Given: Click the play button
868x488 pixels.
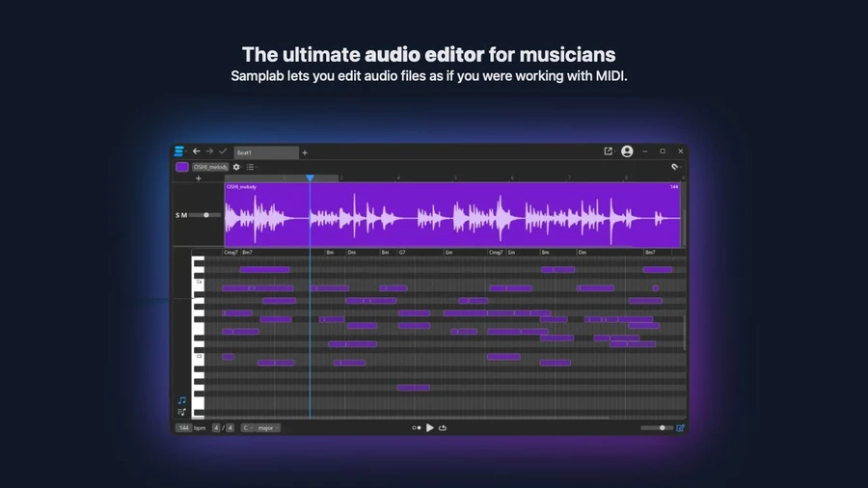Looking at the screenshot, I should 429,427.
